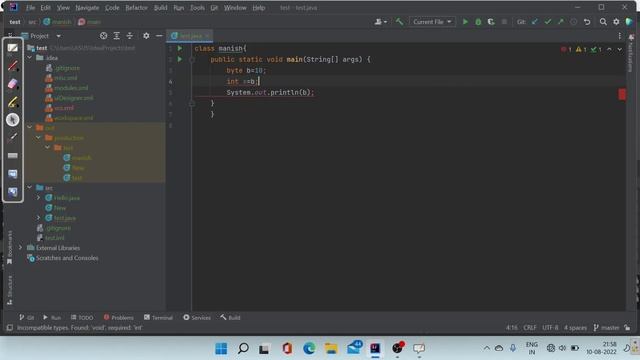Go to previous highlighted error up arrow
Viewport: 640px width, 360px height.
609,49
